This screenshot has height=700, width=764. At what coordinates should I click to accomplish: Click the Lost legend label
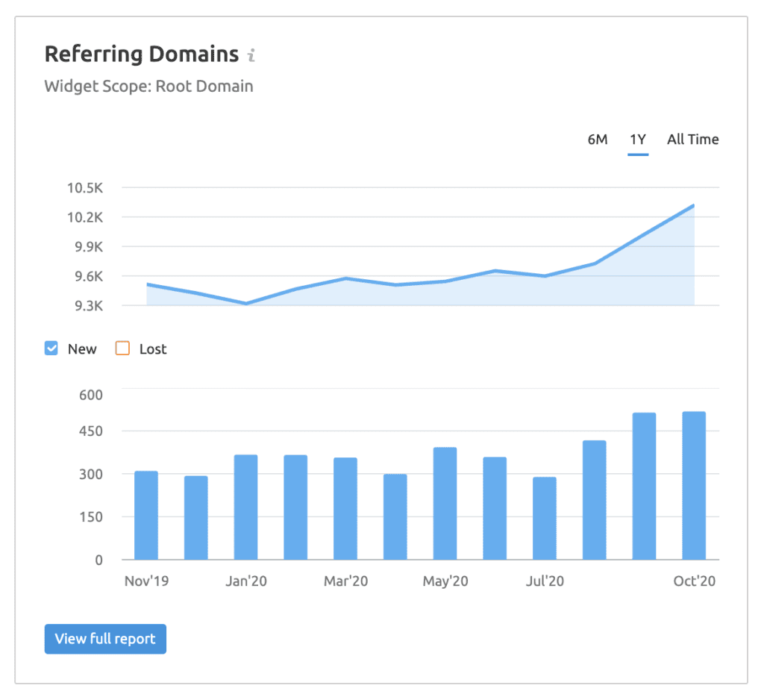(153, 349)
